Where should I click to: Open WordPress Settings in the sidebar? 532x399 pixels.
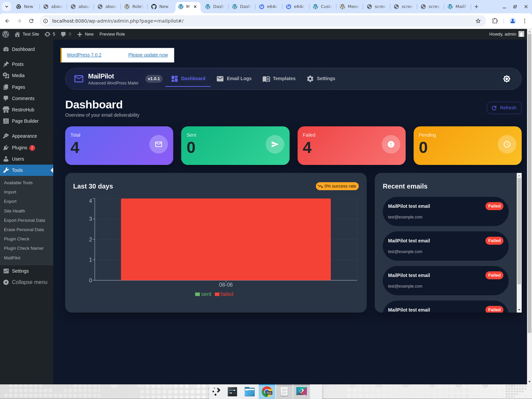coord(27,271)
